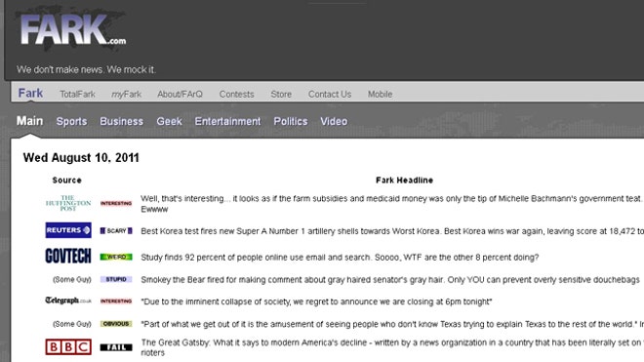644x362 pixels.
Task: Open the TotalFark tab
Action: point(77,94)
